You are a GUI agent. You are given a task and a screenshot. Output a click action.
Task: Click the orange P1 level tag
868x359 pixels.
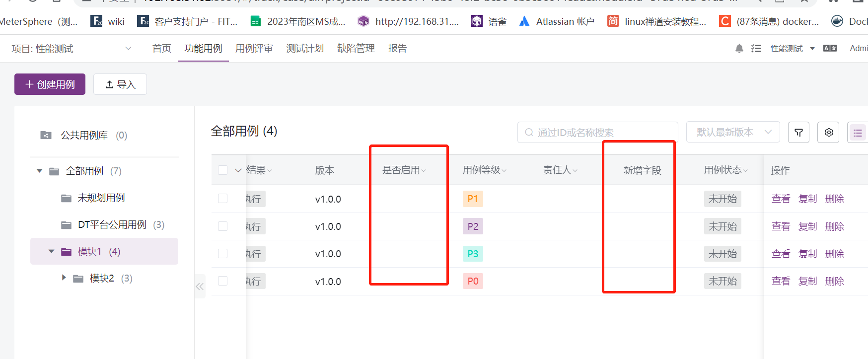473,199
